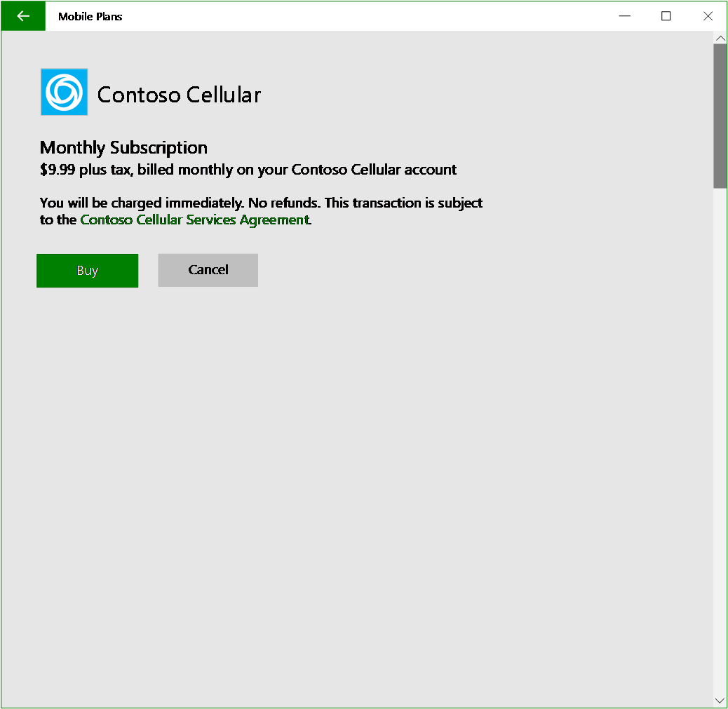Click the $9.99 plus tax price line
The image size is (728, 709).
tap(248, 170)
